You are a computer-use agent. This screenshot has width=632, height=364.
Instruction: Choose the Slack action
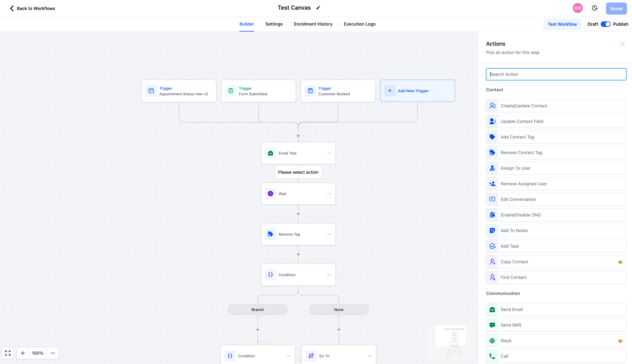pos(556,341)
